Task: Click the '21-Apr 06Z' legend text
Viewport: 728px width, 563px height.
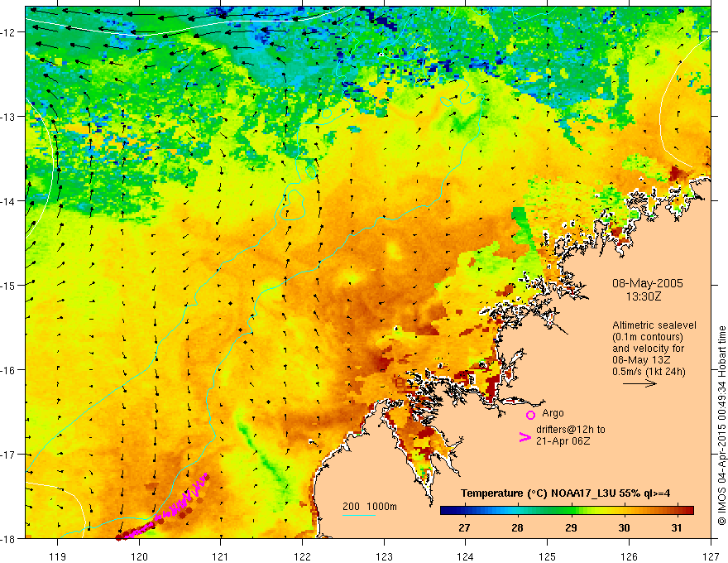Action: pyautogui.click(x=563, y=441)
